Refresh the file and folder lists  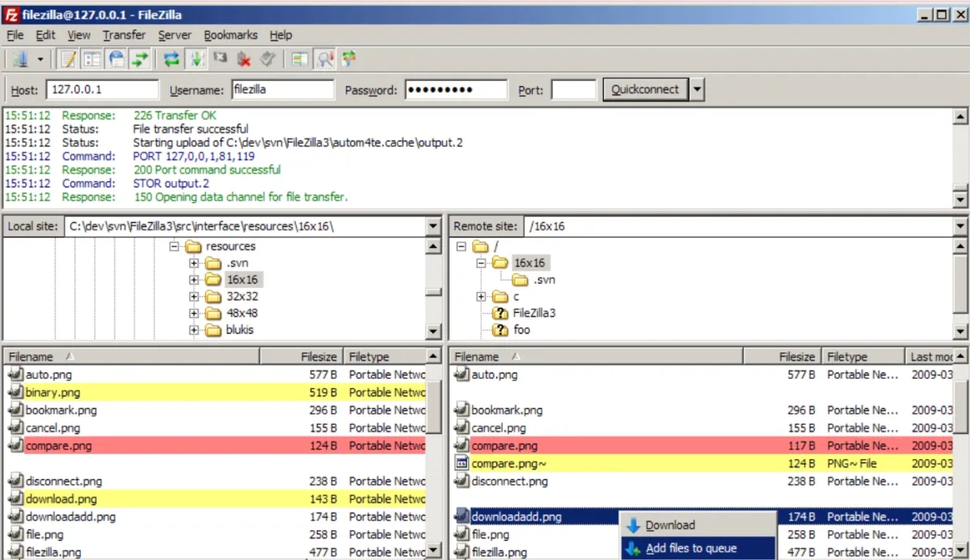coord(171,59)
